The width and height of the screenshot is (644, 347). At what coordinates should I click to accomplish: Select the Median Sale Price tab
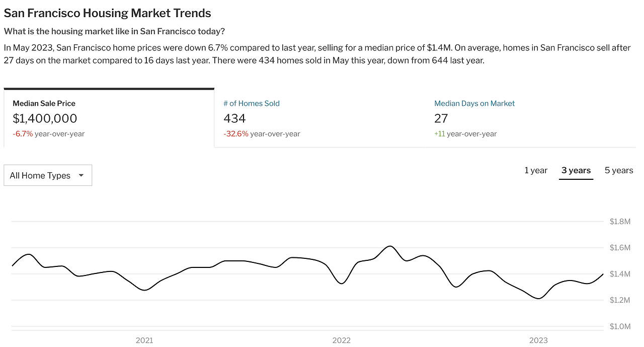coord(109,118)
